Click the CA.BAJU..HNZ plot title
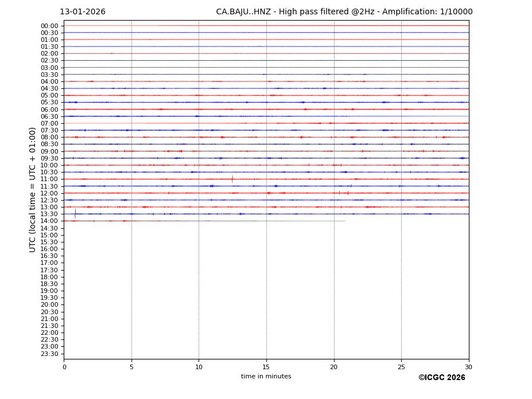 click(344, 12)
